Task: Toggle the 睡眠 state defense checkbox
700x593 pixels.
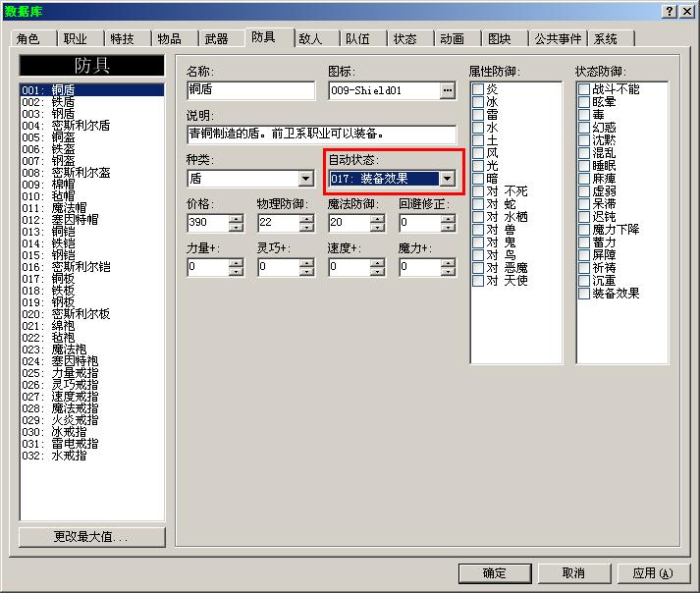Action: point(584,166)
